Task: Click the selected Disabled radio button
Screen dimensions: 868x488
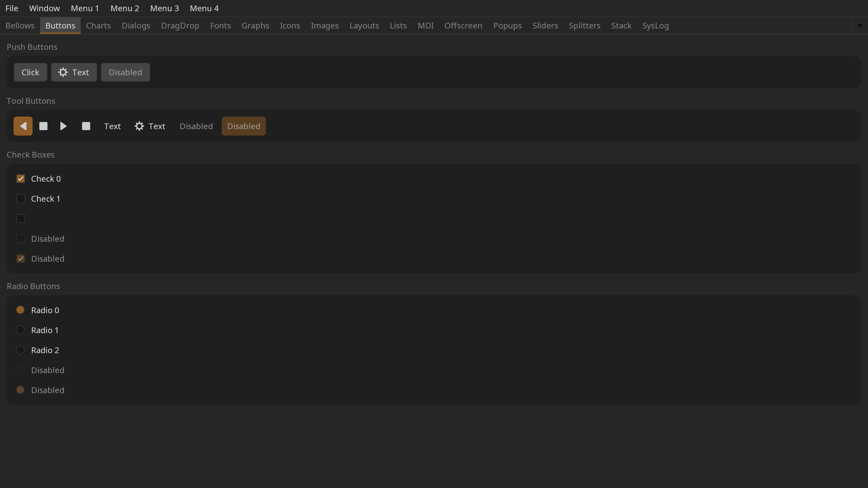Action: pyautogui.click(x=20, y=390)
